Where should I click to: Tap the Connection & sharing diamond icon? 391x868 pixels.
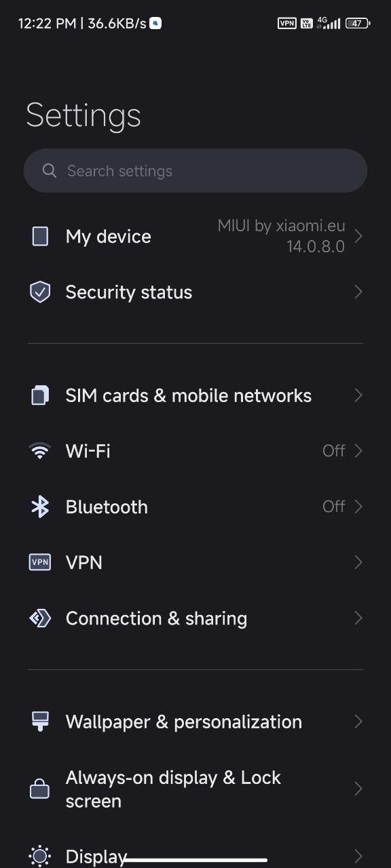click(40, 618)
